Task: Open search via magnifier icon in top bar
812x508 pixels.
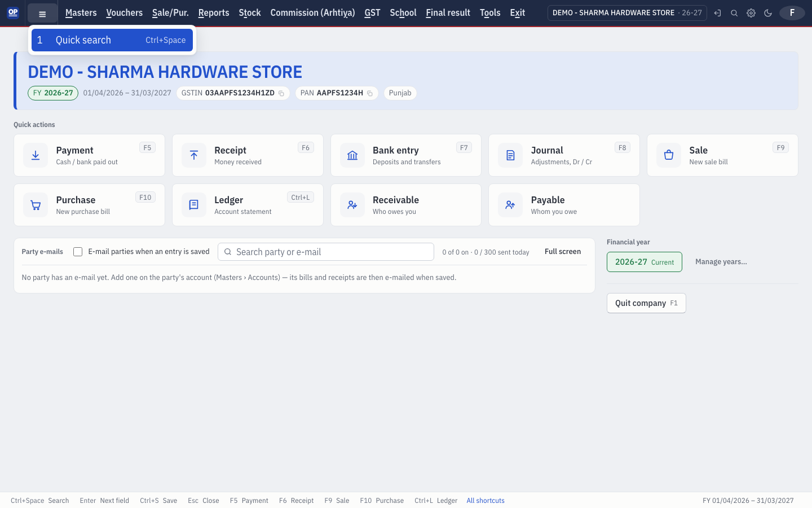Action: [x=734, y=13]
